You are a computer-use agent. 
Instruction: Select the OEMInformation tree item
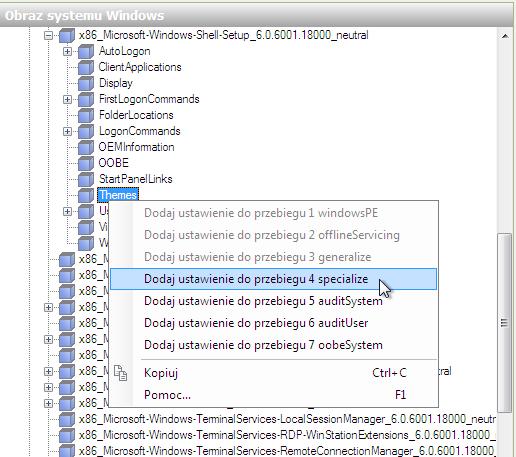click(136, 147)
